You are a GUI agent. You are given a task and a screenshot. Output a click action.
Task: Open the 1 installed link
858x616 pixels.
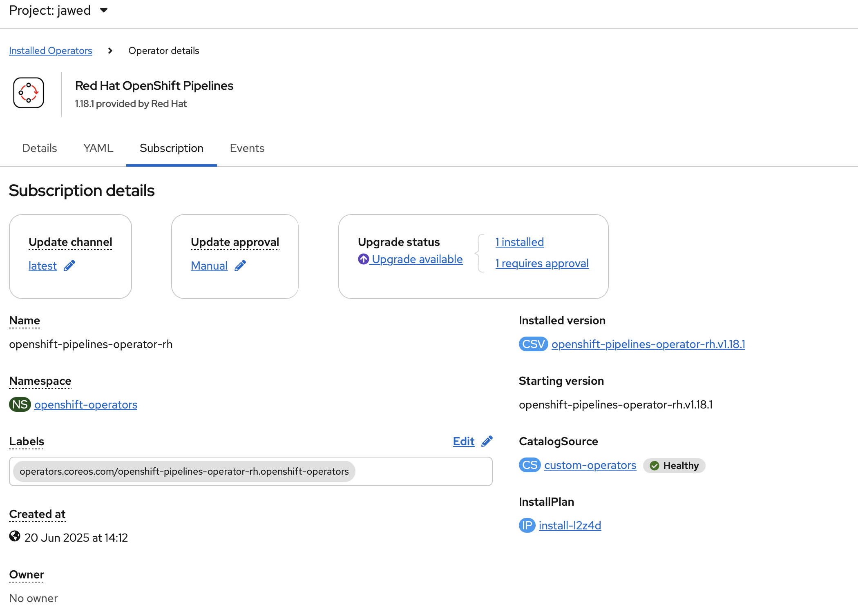point(519,242)
